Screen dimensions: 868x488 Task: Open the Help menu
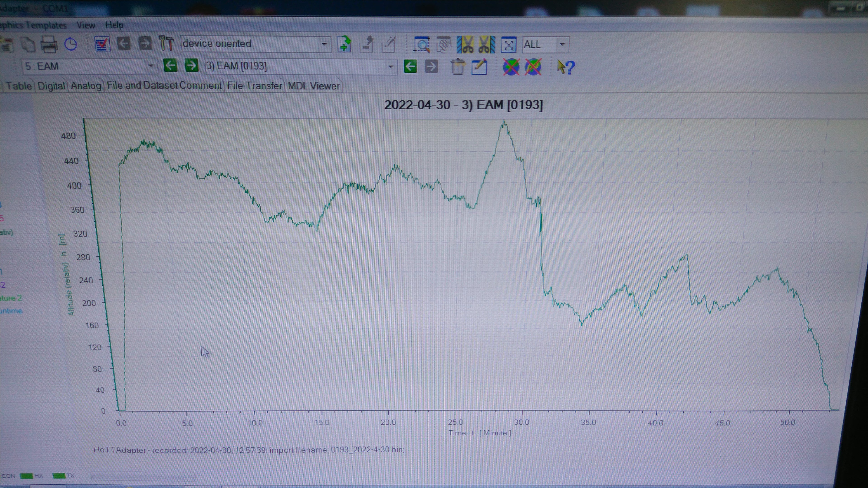114,25
